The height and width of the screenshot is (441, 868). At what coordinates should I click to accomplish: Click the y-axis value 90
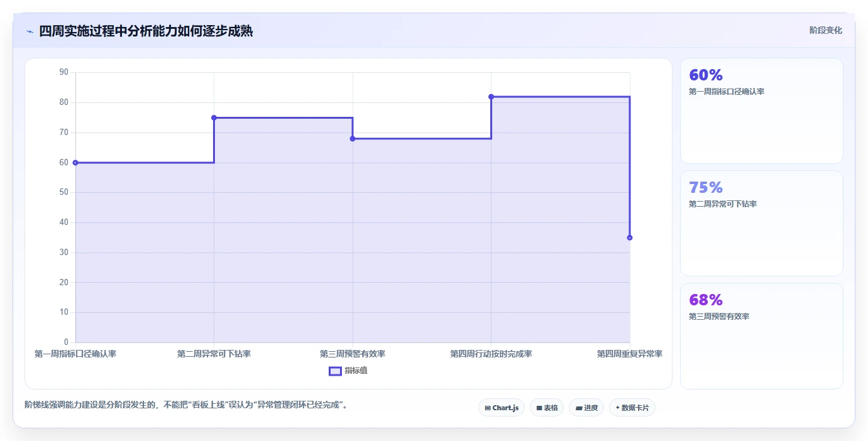tap(63, 72)
